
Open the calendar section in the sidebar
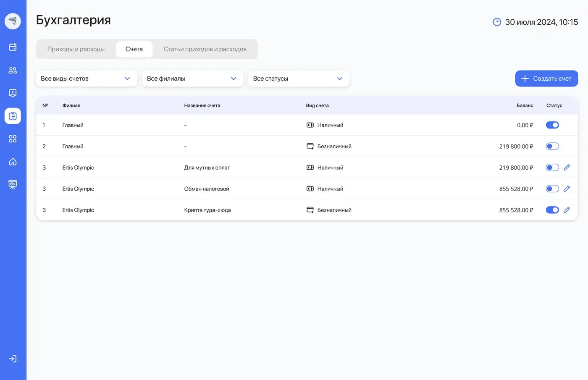(12, 47)
